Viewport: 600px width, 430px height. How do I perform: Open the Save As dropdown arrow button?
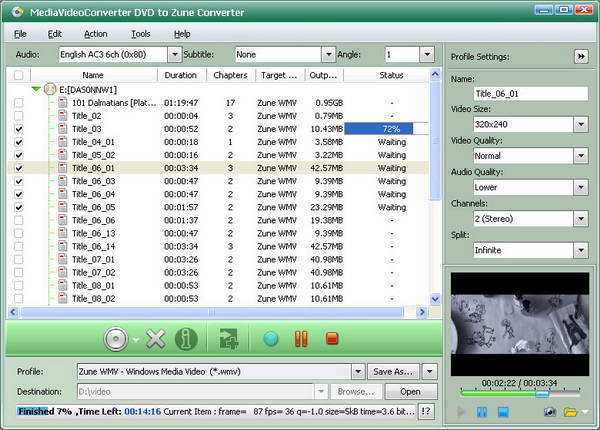pyautogui.click(x=430, y=371)
